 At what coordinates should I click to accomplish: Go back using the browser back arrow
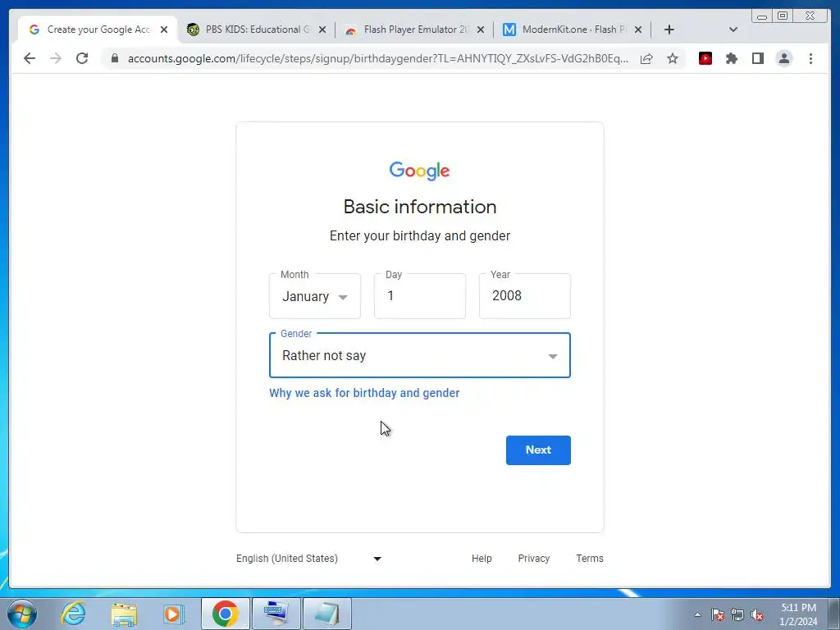tap(30, 58)
